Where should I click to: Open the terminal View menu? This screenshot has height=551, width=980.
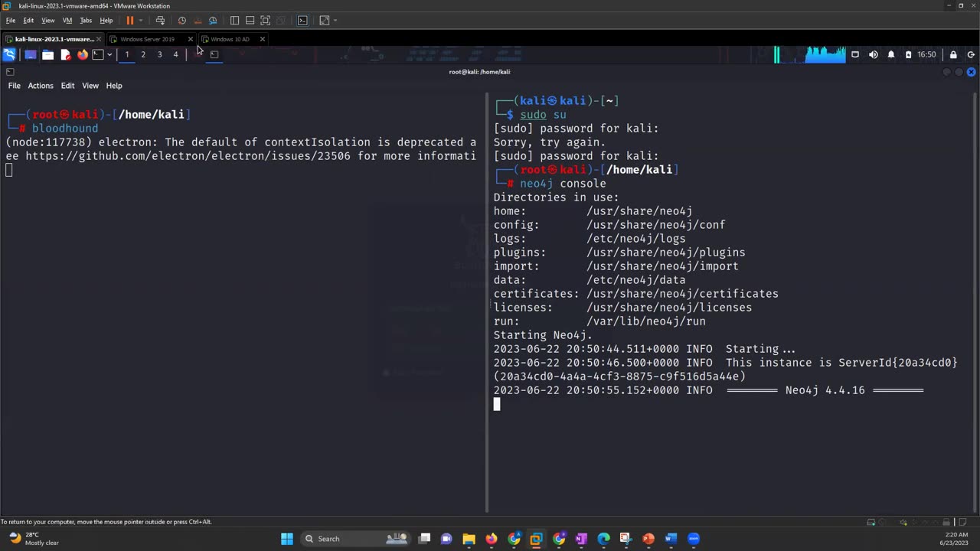(90, 86)
